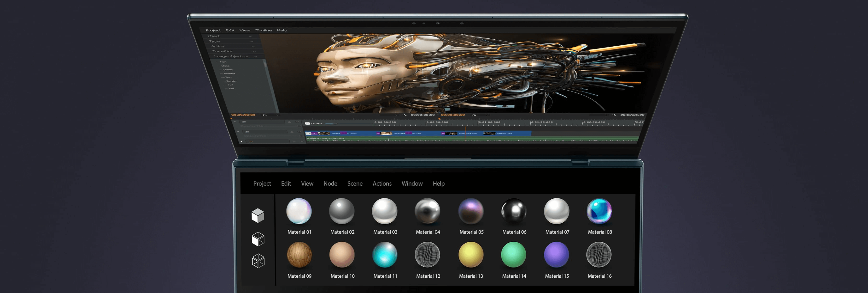Pick the Material 10 skin-tone sphere

[342, 255]
